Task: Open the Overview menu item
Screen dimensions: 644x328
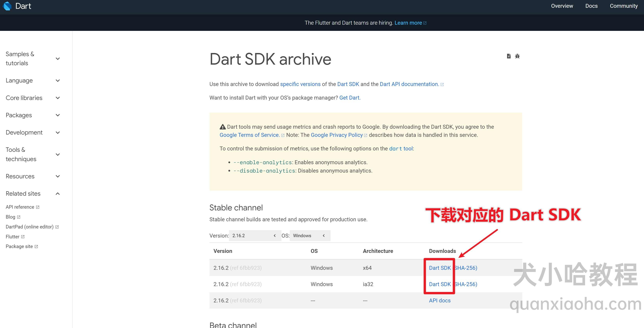Action: (x=561, y=6)
